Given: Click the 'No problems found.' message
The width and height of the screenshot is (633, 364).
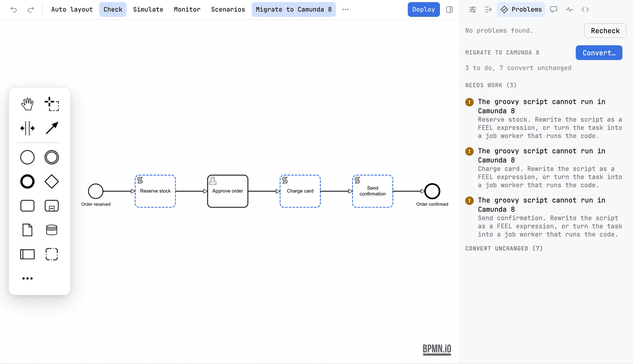Looking at the screenshot, I should [x=499, y=31].
